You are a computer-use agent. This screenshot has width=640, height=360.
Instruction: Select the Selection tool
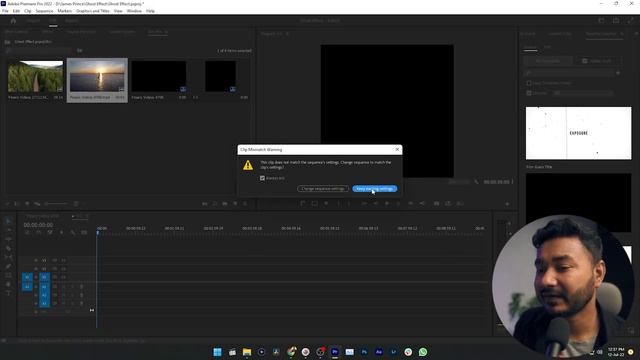click(x=8, y=221)
